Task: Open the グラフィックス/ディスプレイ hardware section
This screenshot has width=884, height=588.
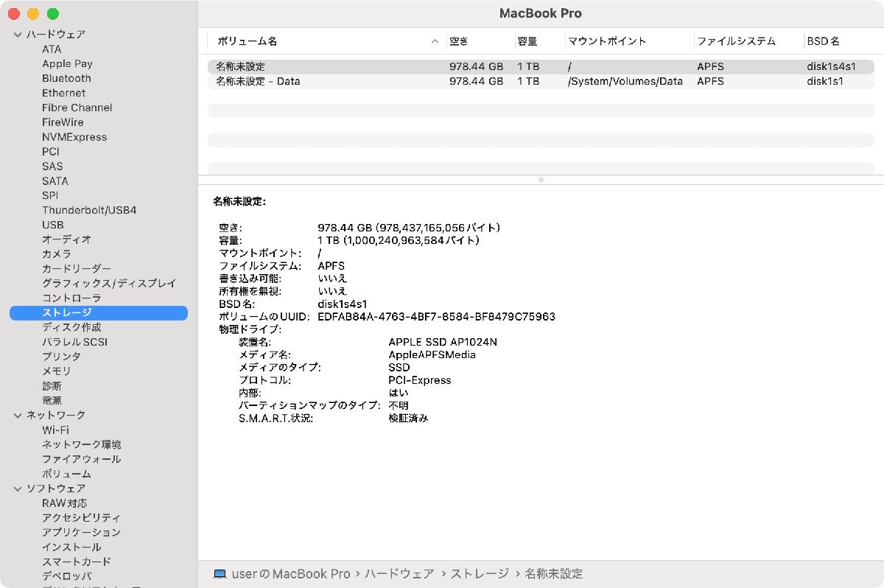Action: click(110, 283)
